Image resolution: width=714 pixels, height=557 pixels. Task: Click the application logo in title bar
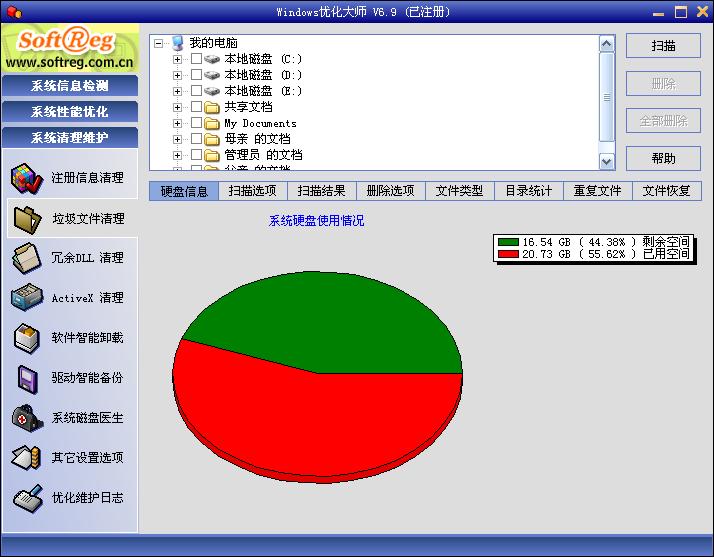click(x=14, y=12)
